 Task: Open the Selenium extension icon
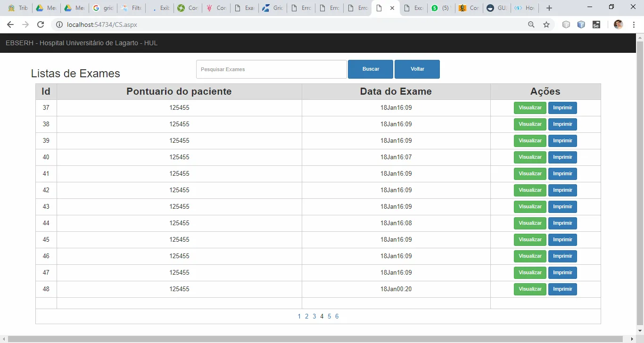click(x=596, y=24)
